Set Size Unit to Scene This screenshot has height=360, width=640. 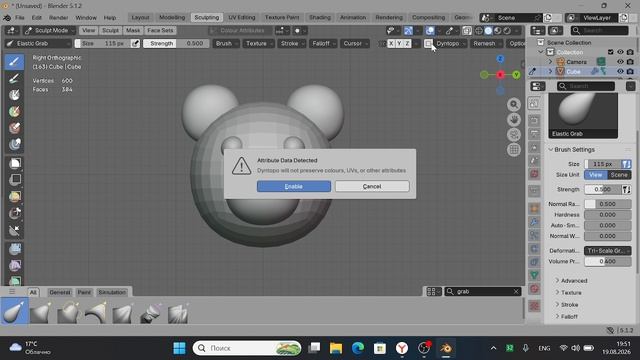point(619,175)
